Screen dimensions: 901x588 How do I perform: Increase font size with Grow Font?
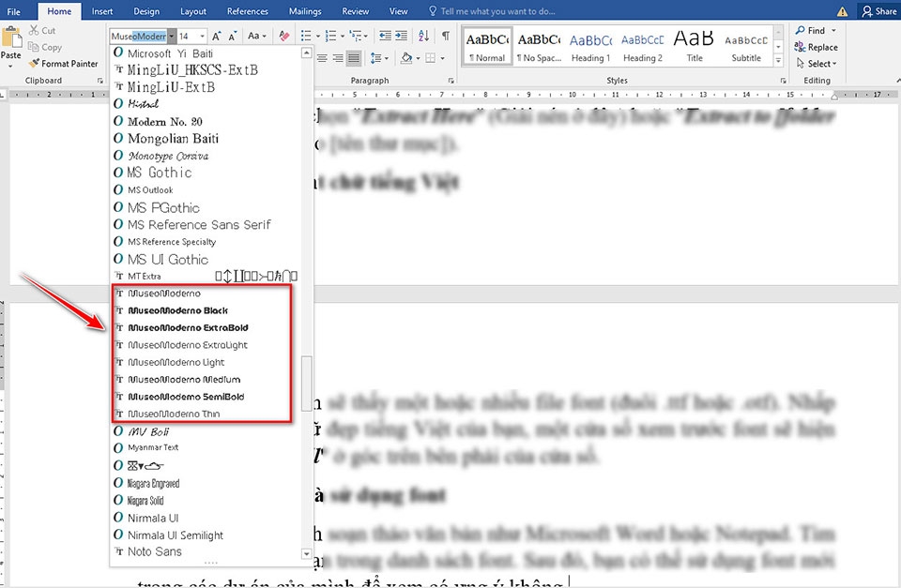pyautogui.click(x=216, y=37)
